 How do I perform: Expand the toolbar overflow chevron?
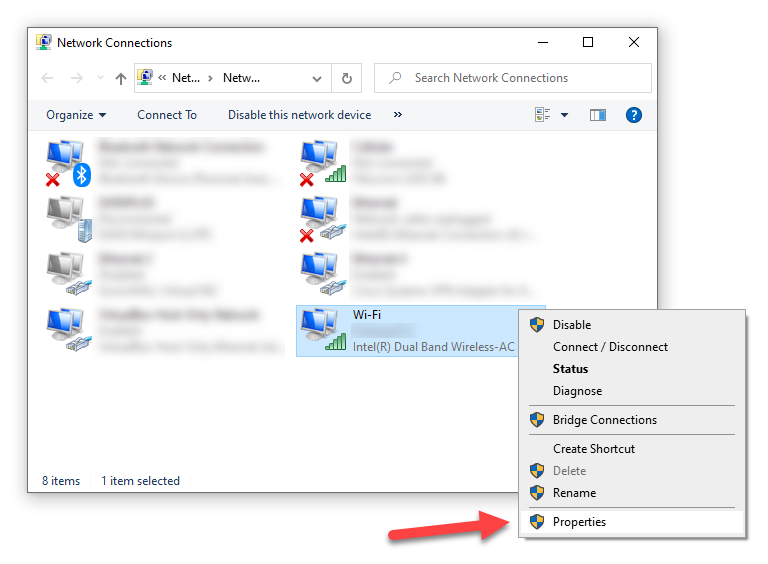click(398, 115)
